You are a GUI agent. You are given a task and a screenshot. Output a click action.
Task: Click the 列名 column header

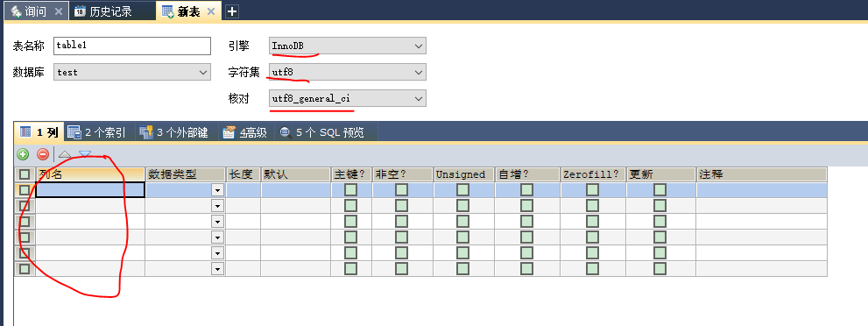pyautogui.click(x=90, y=174)
